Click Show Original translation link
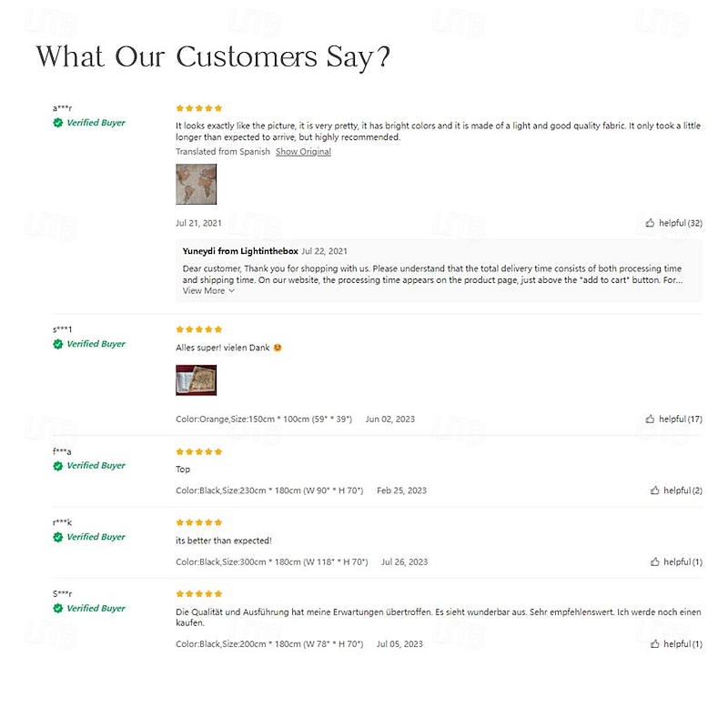 [x=303, y=152]
